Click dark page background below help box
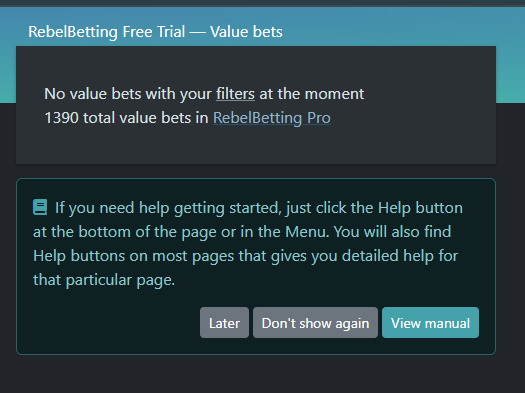The image size is (525, 393). point(262,374)
